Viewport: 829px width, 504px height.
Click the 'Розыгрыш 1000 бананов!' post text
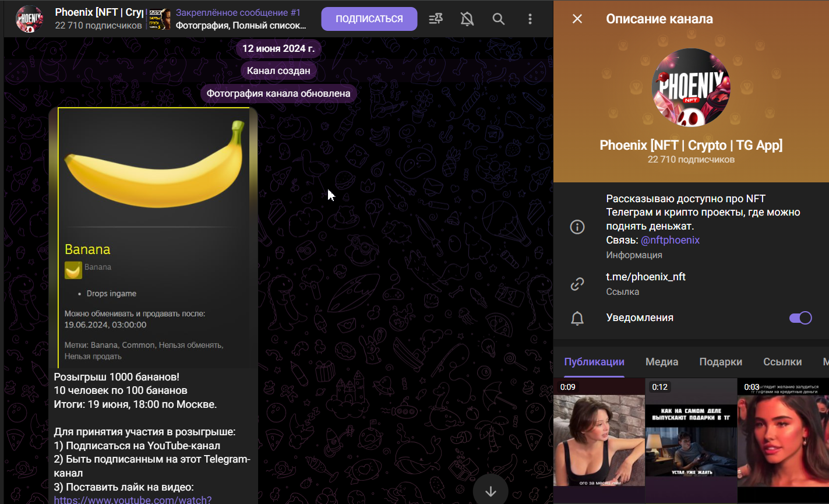point(117,377)
